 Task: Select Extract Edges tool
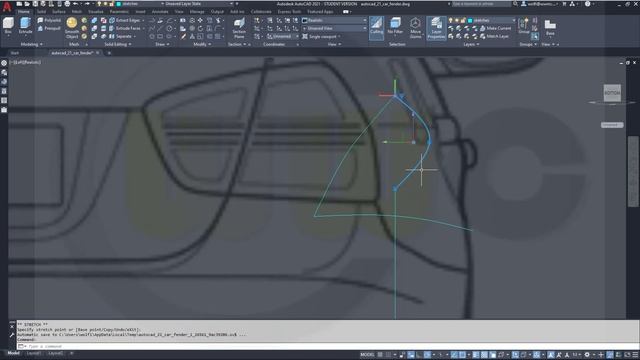[x=125, y=20]
